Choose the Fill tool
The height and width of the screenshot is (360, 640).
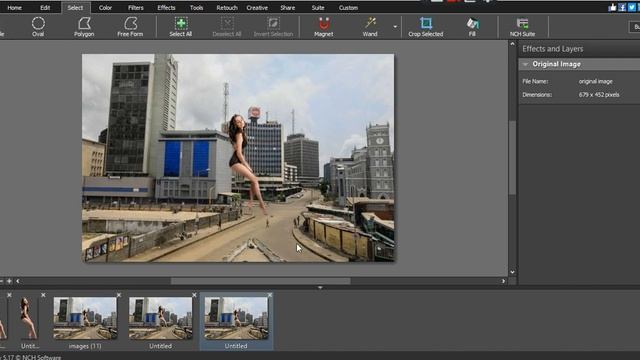point(472,27)
